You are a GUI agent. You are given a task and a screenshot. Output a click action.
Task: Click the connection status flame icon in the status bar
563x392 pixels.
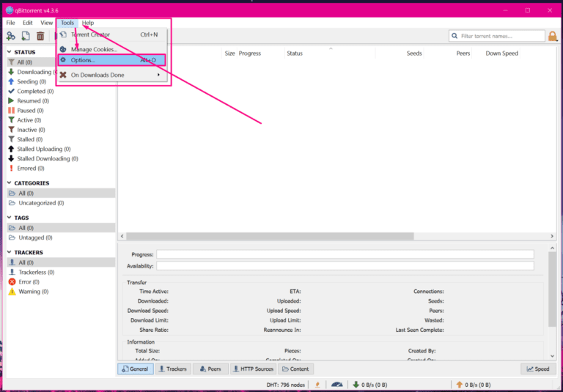point(317,385)
